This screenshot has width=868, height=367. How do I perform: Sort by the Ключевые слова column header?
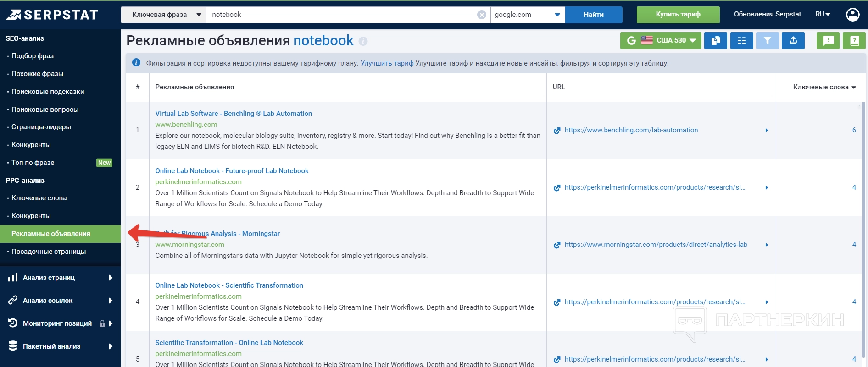click(824, 87)
